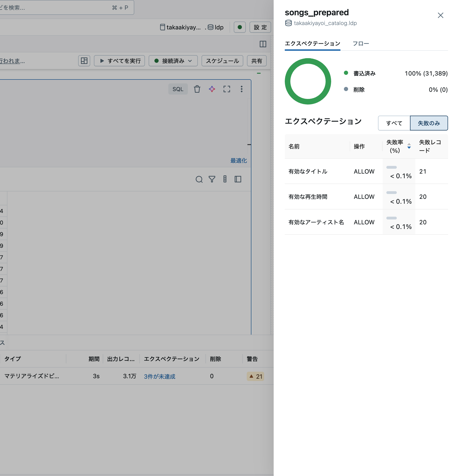Open the node's kebab overflow menu
Viewport: 455px width, 476px height.
[x=242, y=89]
